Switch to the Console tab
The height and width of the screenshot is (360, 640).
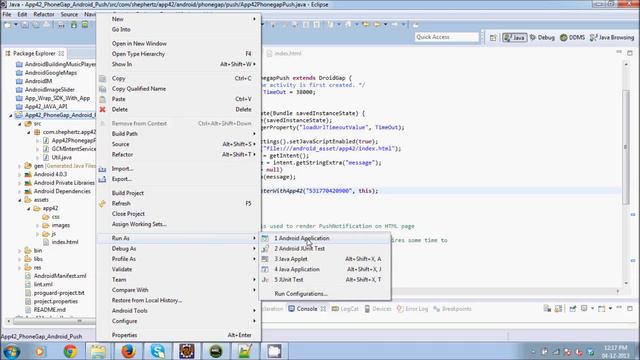307,309
